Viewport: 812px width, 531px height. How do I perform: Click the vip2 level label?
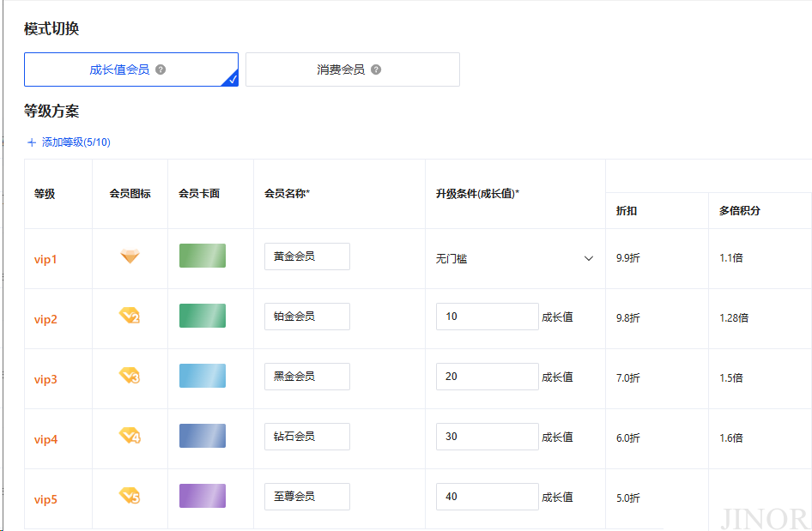45,319
